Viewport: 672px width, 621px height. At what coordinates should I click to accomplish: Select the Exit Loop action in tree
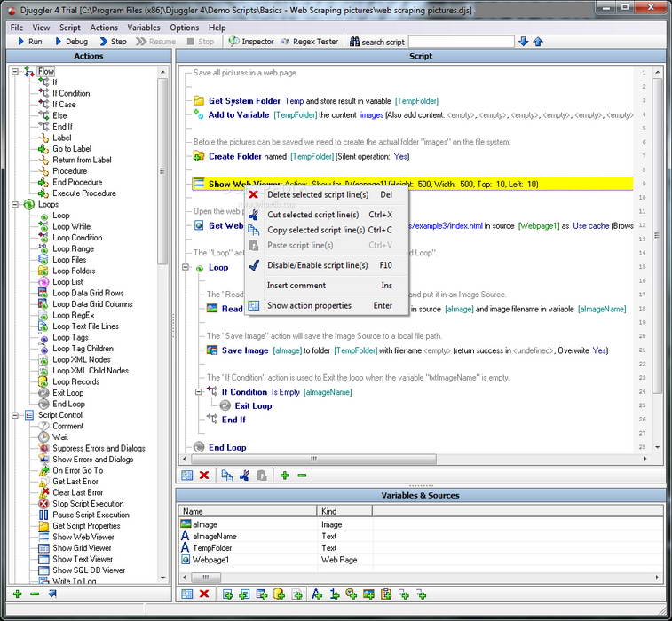[x=67, y=393]
